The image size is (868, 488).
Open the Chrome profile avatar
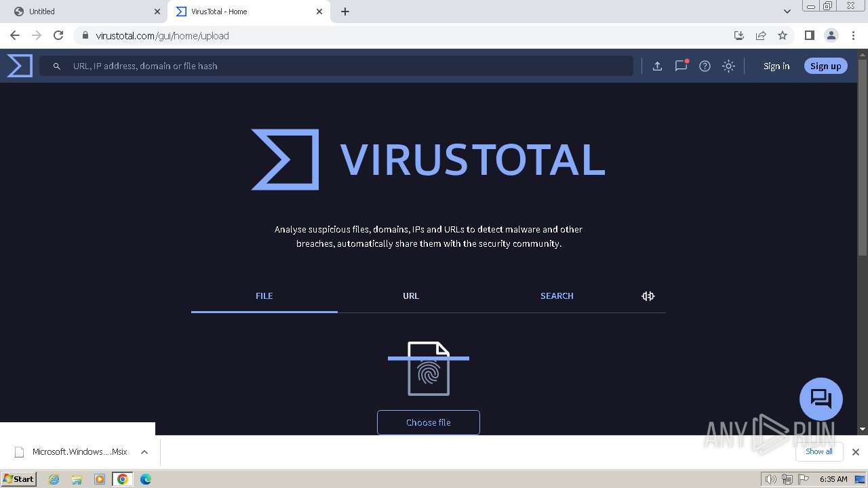click(x=831, y=35)
